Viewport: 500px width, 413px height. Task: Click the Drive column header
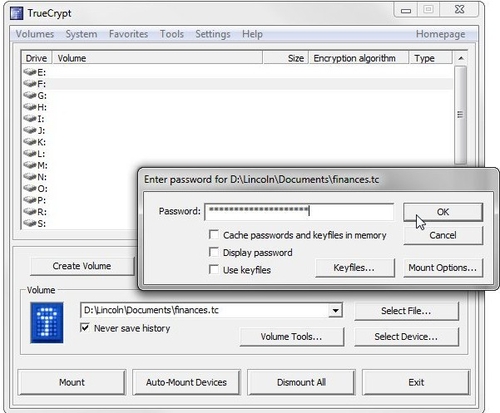[36, 58]
